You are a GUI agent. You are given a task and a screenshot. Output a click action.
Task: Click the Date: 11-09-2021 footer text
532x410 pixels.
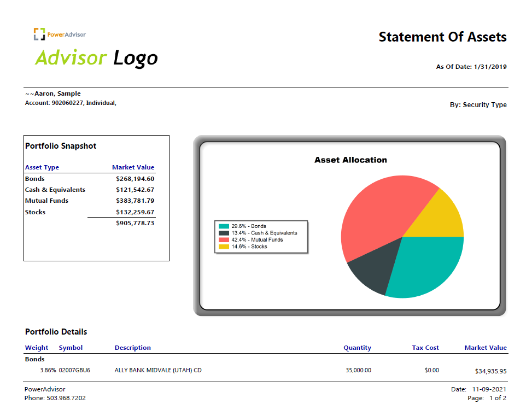[478, 389]
